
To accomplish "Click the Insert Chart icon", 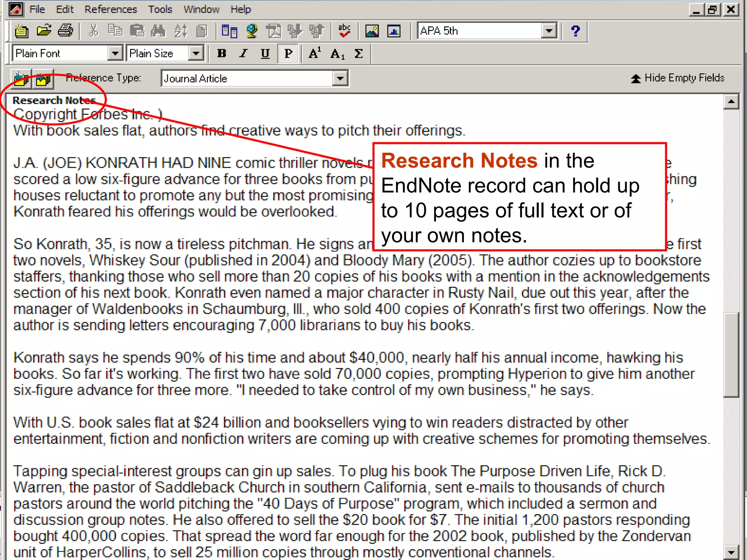I will tap(394, 31).
